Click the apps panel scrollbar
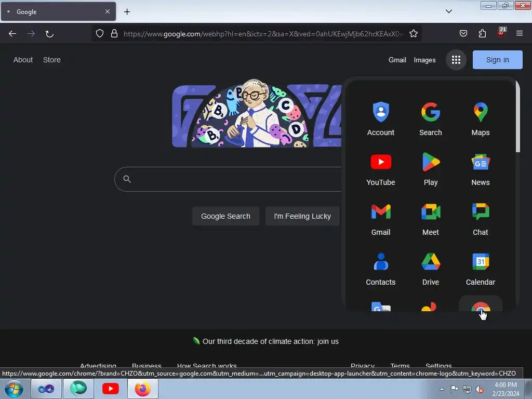Viewport: 532px width, 399px height. tap(518, 117)
